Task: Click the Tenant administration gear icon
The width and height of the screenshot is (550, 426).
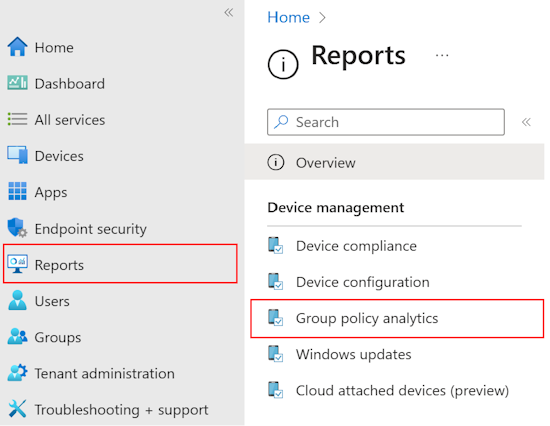Action: tap(17, 373)
